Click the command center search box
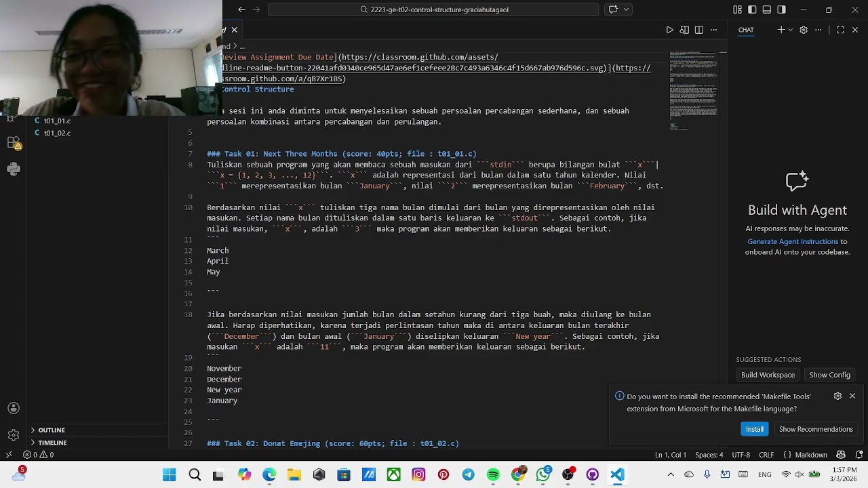 [433, 9]
